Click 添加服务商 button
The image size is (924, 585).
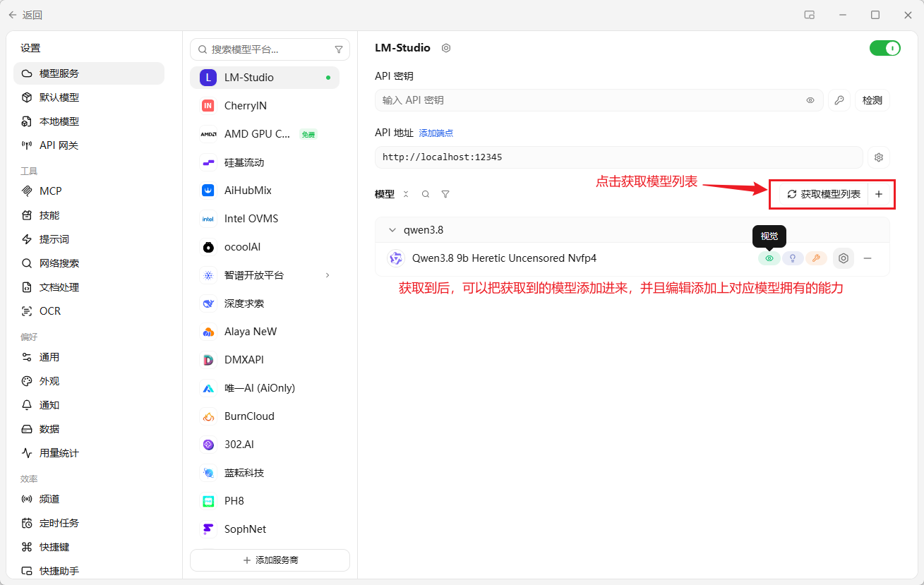[x=270, y=560]
